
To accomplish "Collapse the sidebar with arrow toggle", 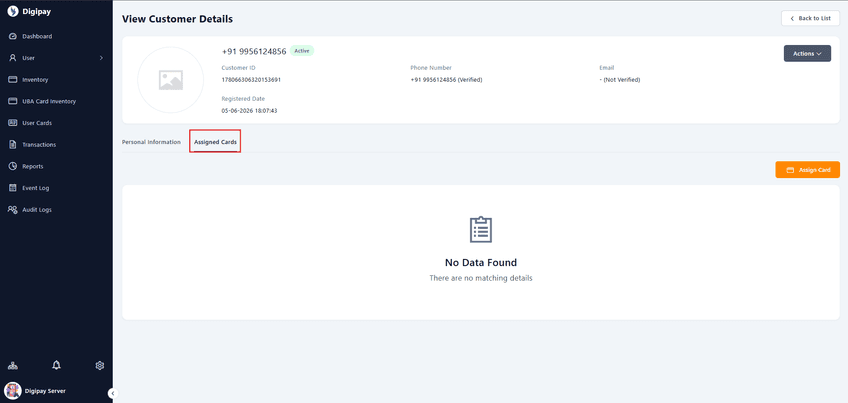I will (113, 393).
